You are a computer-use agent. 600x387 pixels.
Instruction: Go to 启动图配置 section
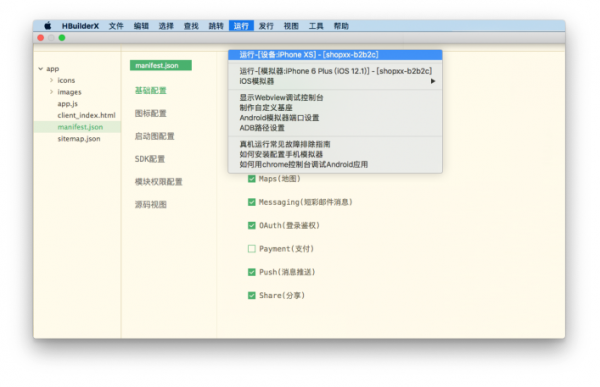(155, 136)
